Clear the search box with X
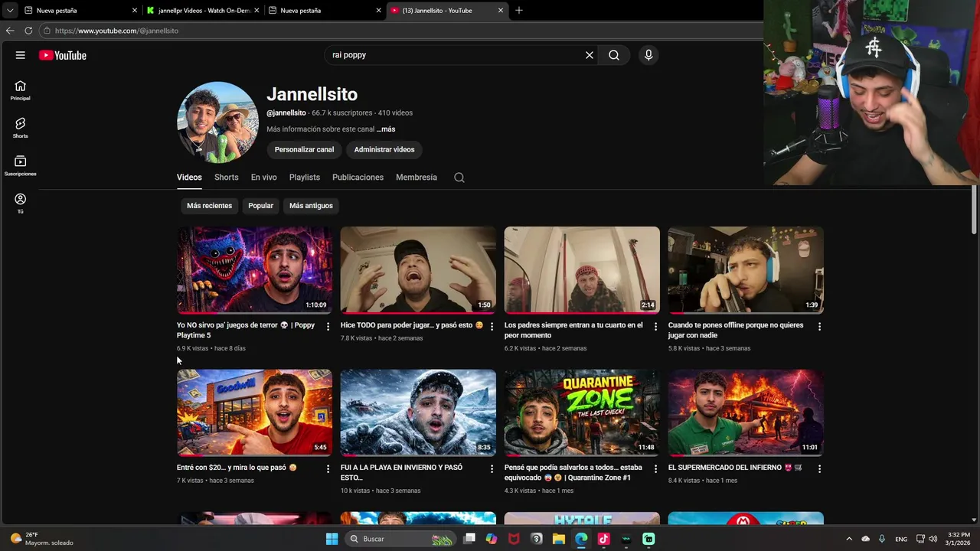Viewport: 980px width, 551px height. (x=590, y=55)
